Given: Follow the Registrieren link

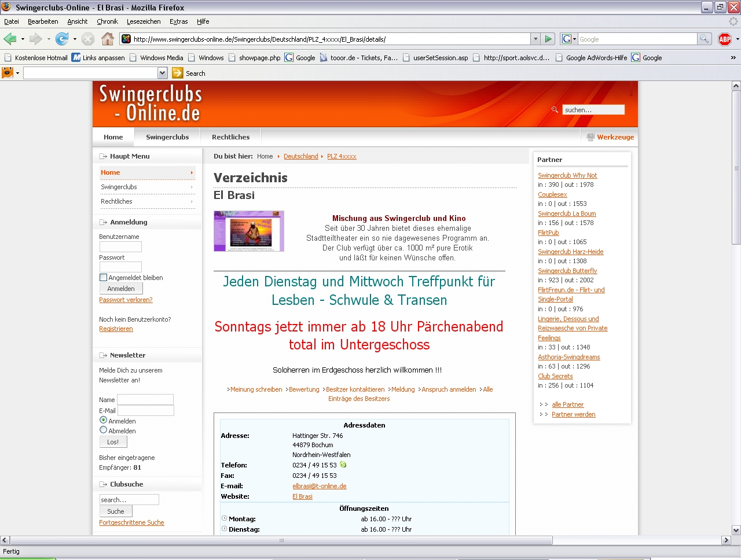Looking at the screenshot, I should [x=116, y=329].
